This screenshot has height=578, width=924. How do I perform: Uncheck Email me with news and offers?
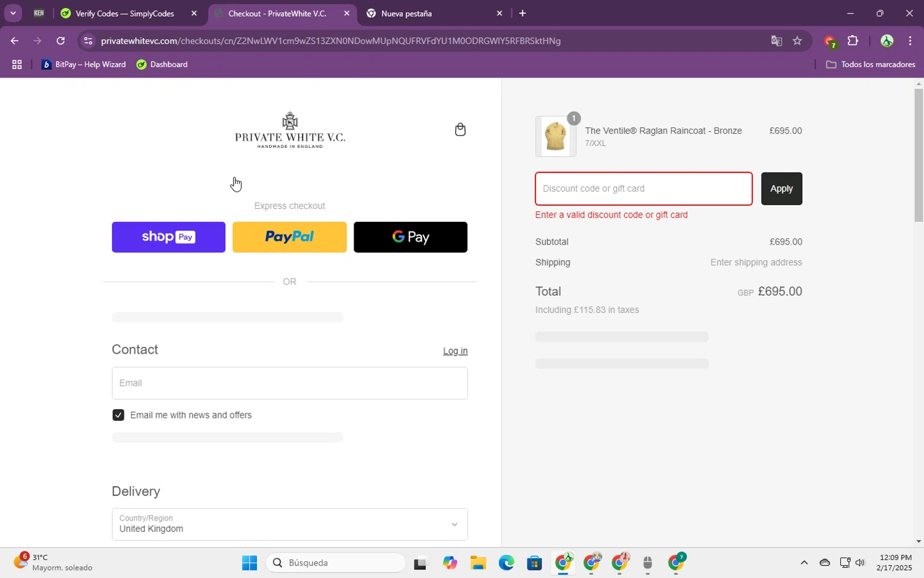[118, 415]
